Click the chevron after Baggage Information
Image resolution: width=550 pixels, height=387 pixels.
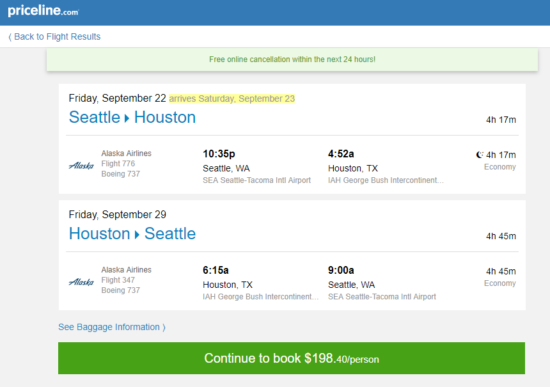click(164, 327)
